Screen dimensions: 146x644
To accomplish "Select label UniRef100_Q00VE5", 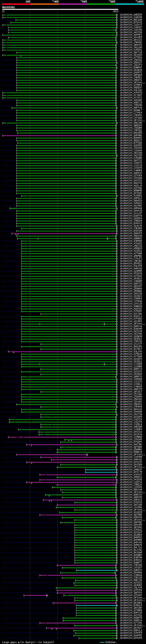I will point(131,37).
